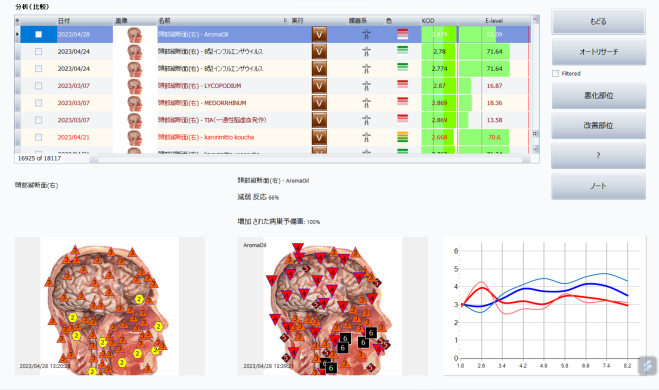Image resolution: width=659 pixels, height=390 pixels.
Task: Click the 悪化部位 button
Action: (598, 96)
